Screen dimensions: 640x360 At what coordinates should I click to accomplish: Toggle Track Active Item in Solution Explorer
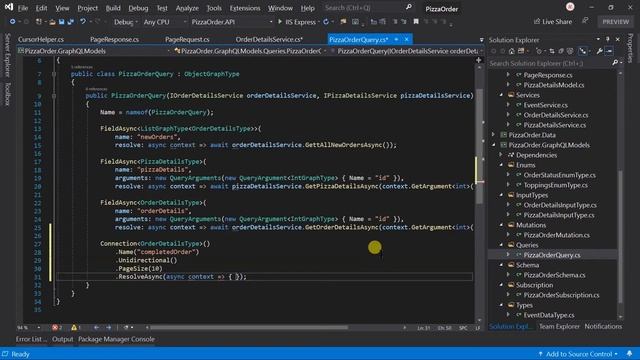[x=583, y=51]
